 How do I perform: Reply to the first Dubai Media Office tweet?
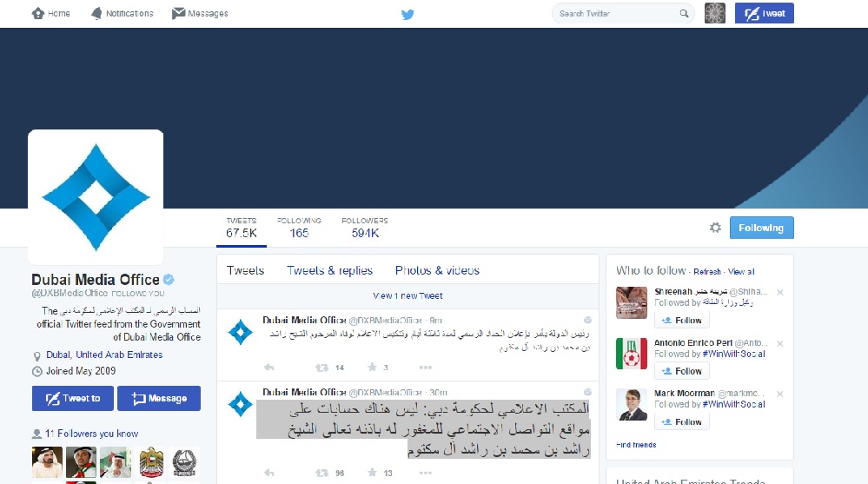pos(269,368)
